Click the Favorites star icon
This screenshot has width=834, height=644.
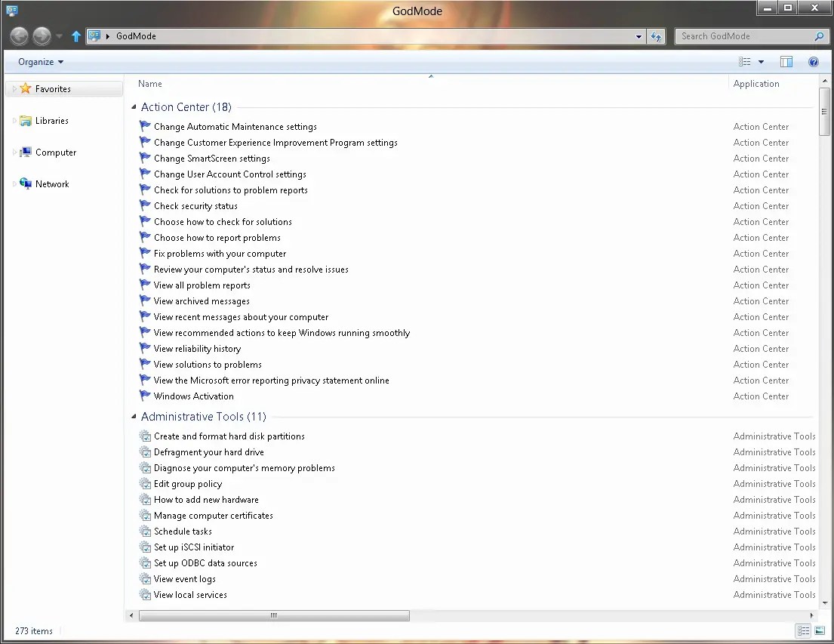pyautogui.click(x=26, y=88)
